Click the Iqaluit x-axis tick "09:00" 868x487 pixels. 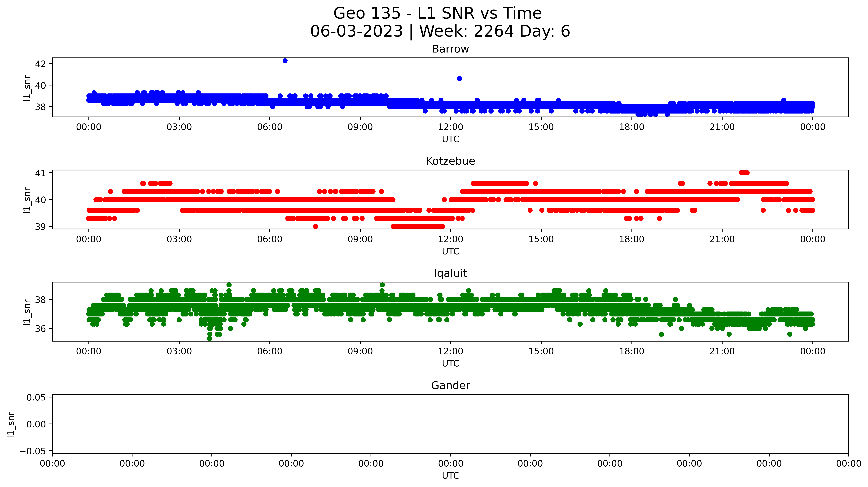click(360, 351)
